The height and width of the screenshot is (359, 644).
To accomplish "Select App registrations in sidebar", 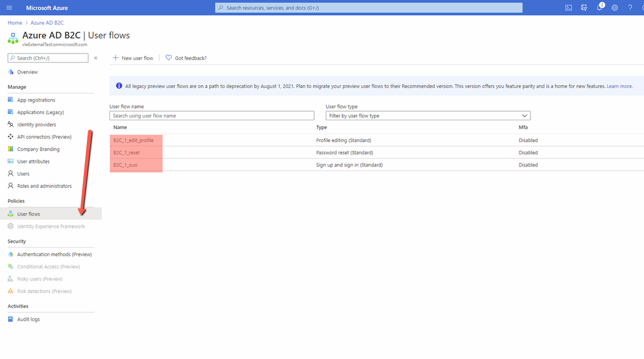I will pos(36,100).
